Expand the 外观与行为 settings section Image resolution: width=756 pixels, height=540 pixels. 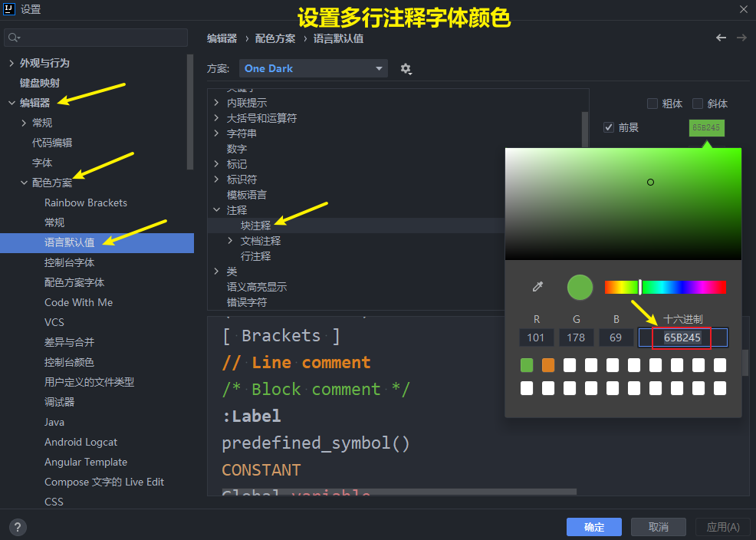click(12, 63)
